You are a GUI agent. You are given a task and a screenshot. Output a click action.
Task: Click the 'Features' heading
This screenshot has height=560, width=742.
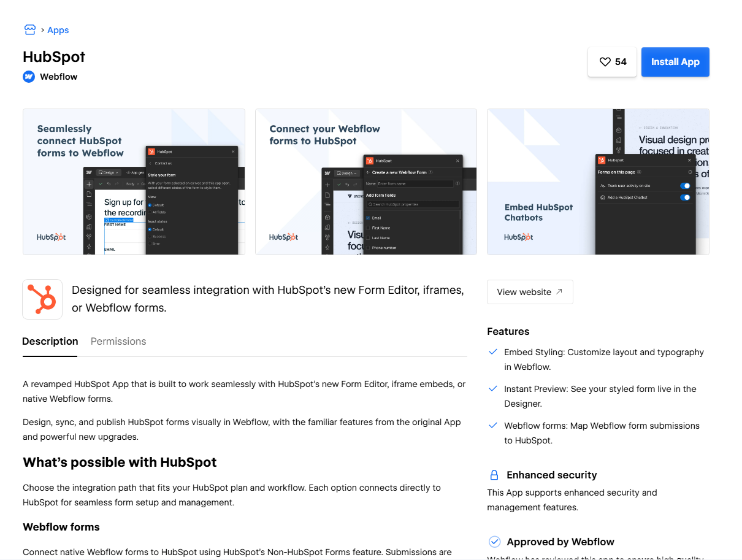[x=508, y=332]
